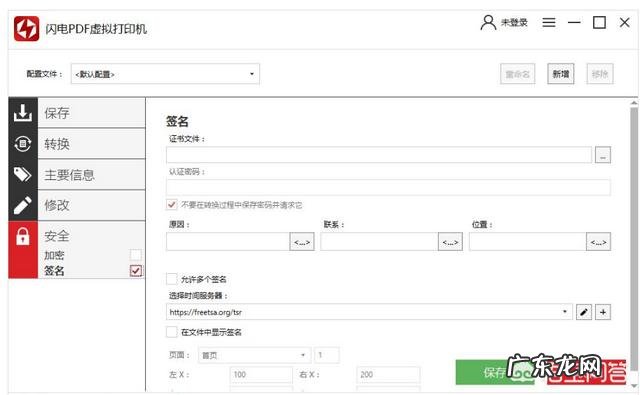
Task: Click the 证书文件 input field
Action: [x=379, y=155]
